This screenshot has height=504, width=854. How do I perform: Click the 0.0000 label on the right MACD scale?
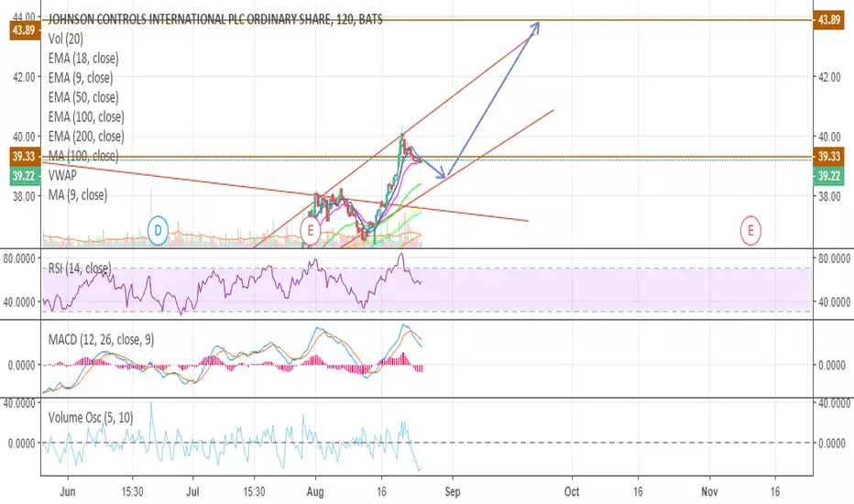point(832,366)
